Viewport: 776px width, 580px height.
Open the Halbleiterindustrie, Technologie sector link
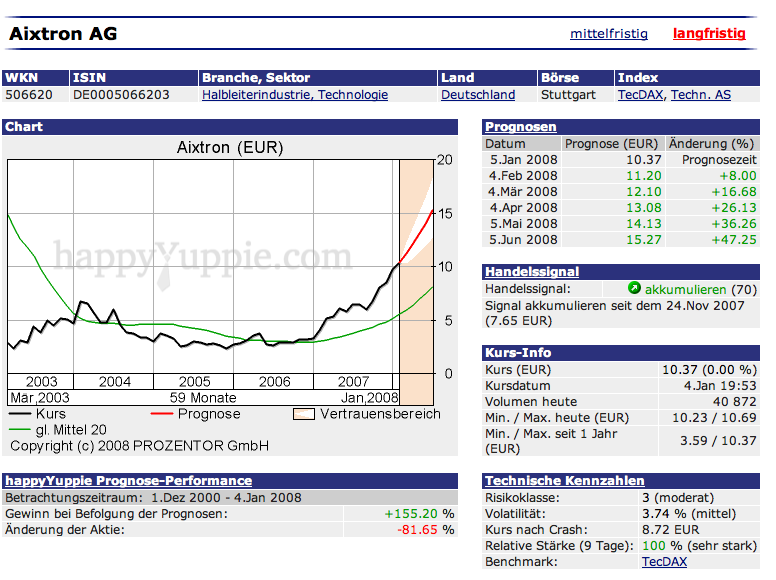point(295,95)
